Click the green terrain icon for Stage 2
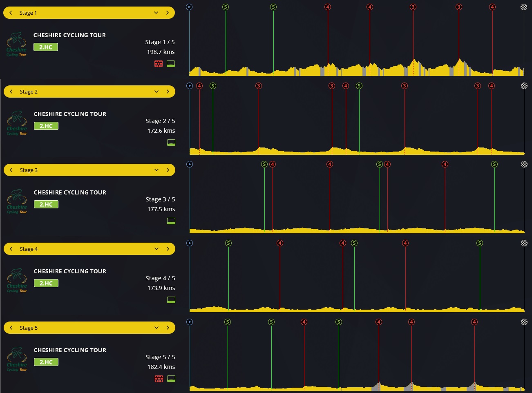Screen dimensions: 532x393 click(x=171, y=143)
